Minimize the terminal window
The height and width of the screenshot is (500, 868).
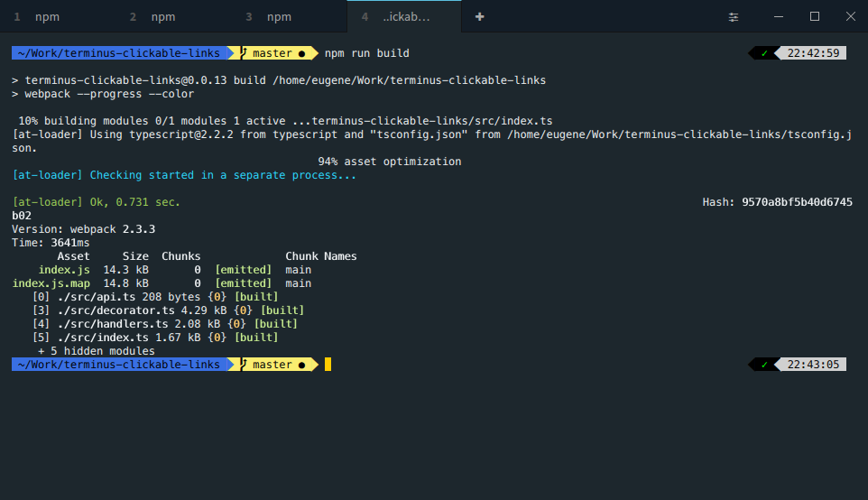click(x=779, y=16)
